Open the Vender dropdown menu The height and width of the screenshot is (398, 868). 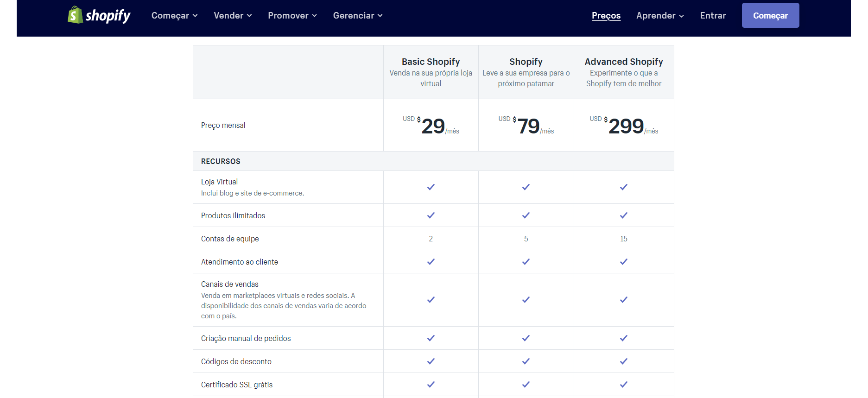click(x=233, y=16)
